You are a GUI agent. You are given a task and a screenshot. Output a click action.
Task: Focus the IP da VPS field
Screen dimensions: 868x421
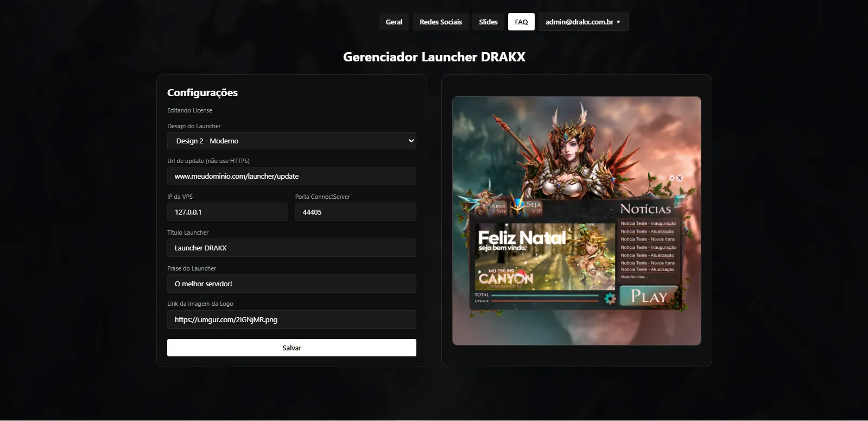click(227, 212)
